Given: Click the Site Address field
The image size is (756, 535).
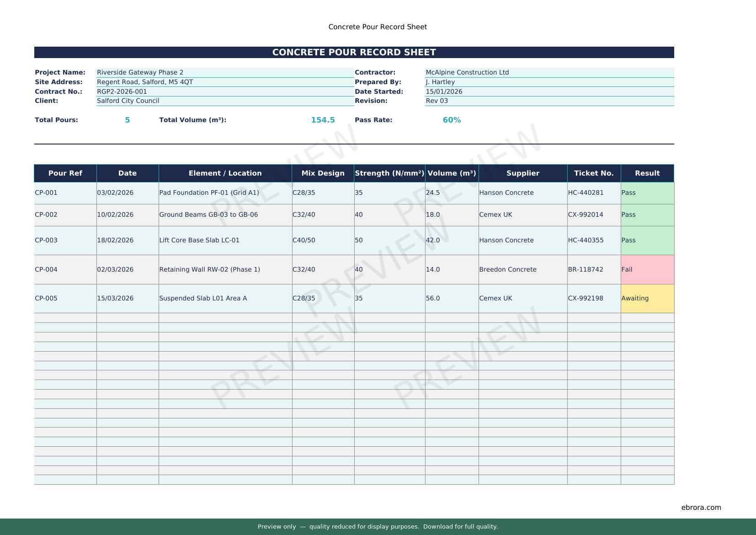Looking at the screenshot, I should (x=225, y=82).
